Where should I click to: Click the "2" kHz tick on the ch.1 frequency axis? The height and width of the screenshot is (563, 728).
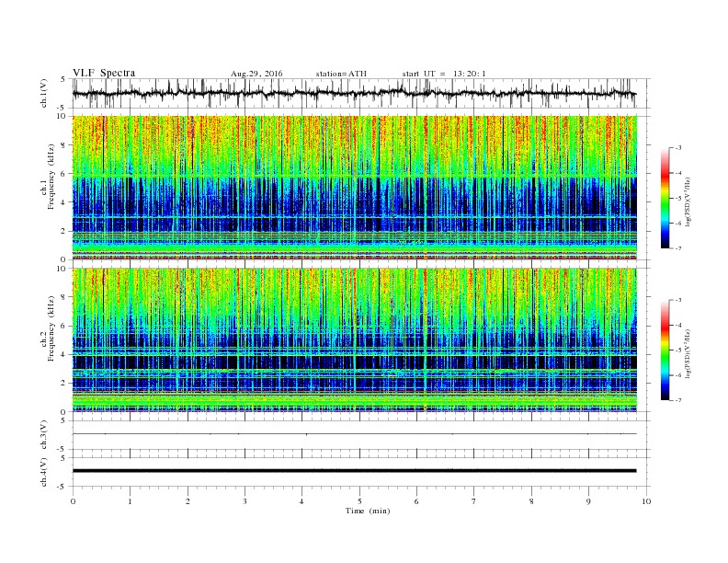coord(64,231)
